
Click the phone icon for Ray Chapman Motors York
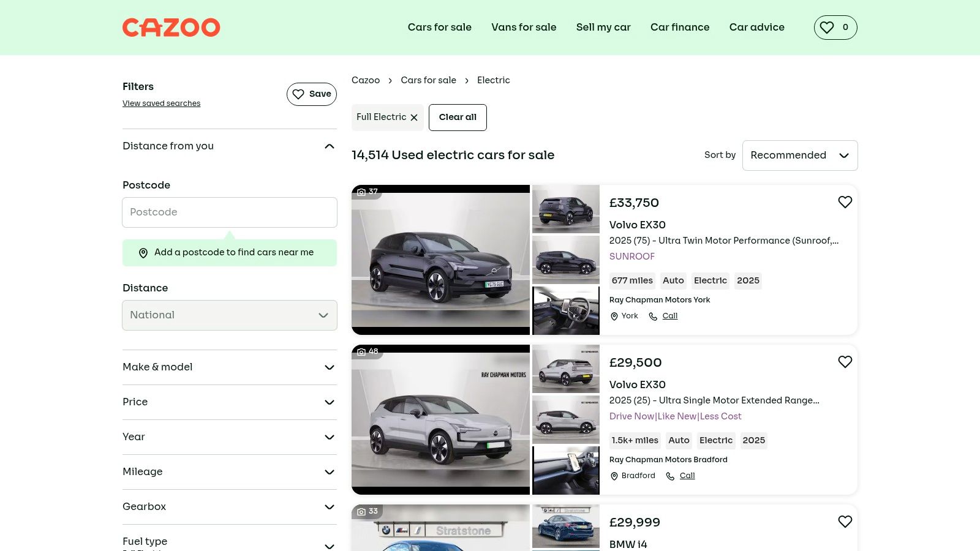653,317
